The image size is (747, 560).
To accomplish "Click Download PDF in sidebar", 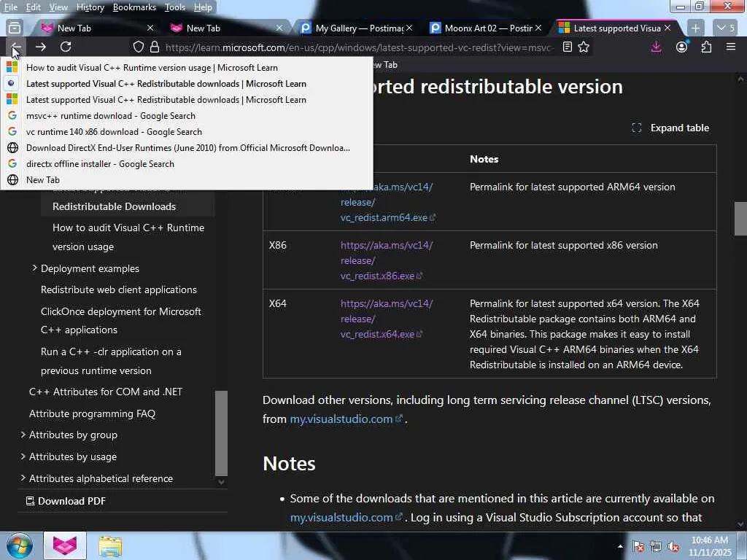I will [66, 501].
